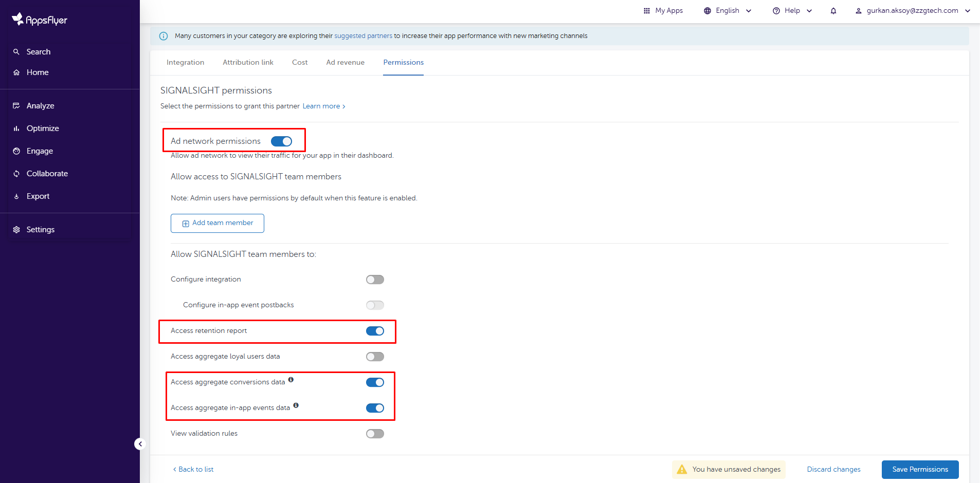Open Export menu in sidebar
Viewport: 980px width, 483px height.
tap(38, 196)
